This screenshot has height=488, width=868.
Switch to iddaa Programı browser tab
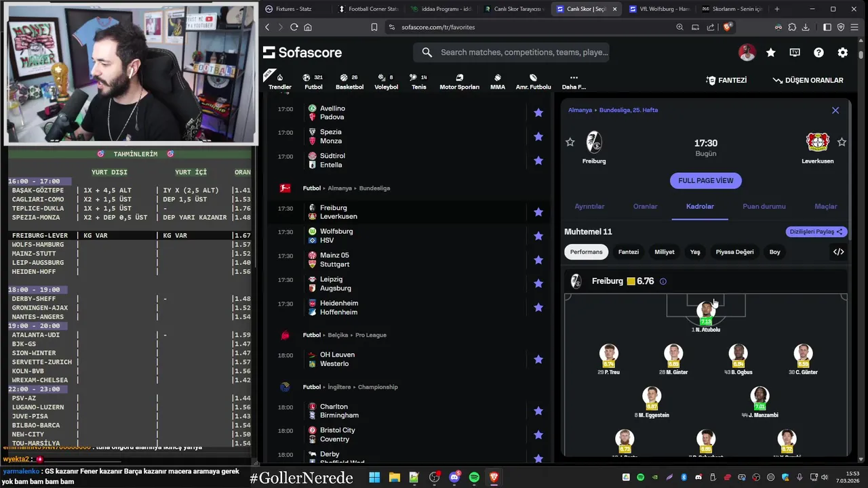[441, 9]
